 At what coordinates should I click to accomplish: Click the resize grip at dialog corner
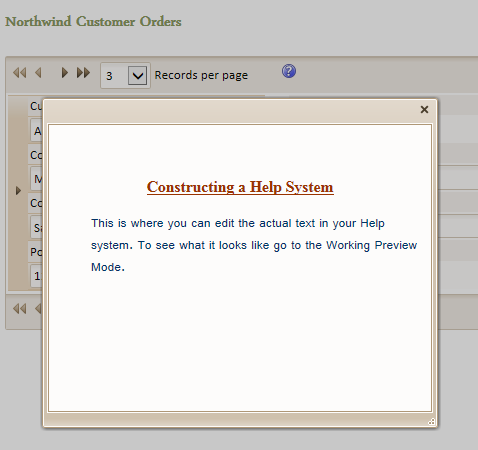click(x=432, y=422)
